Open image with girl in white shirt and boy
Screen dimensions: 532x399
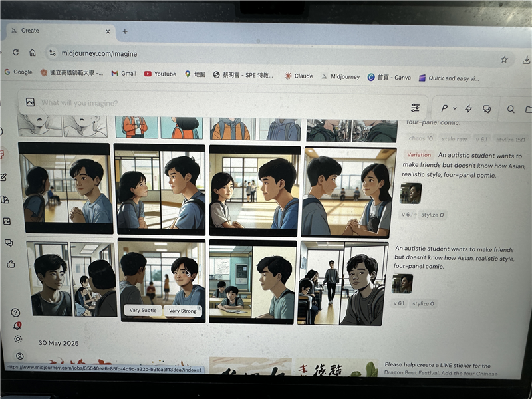tap(255, 190)
